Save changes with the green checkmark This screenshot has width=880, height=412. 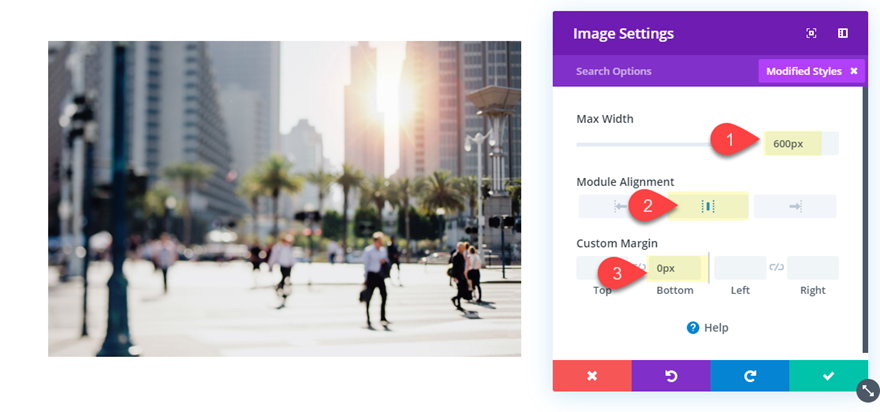click(x=828, y=376)
